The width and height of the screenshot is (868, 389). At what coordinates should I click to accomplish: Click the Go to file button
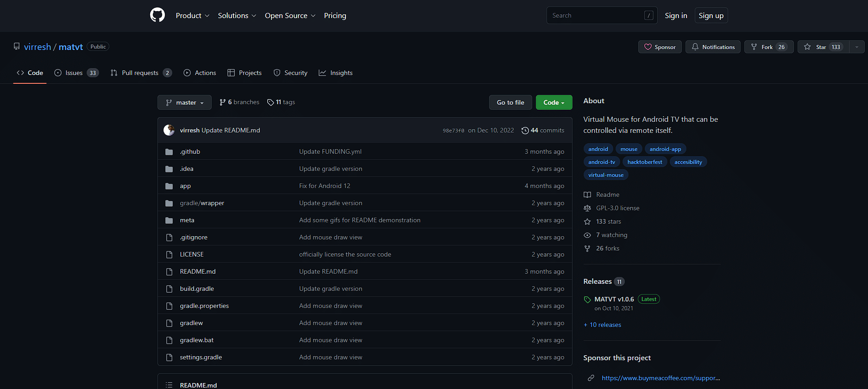(510, 102)
